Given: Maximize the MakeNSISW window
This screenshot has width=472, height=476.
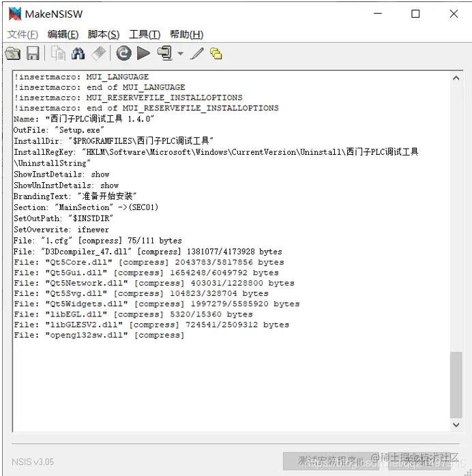Looking at the screenshot, I should [x=415, y=14].
